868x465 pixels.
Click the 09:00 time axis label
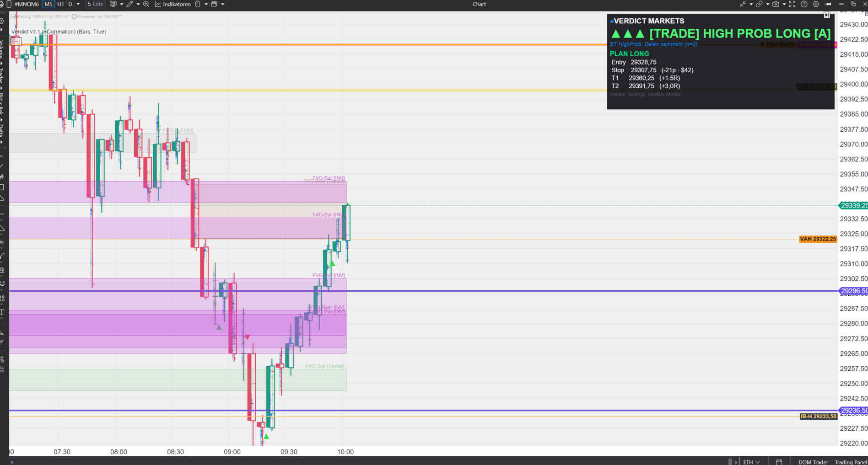[x=232, y=452]
